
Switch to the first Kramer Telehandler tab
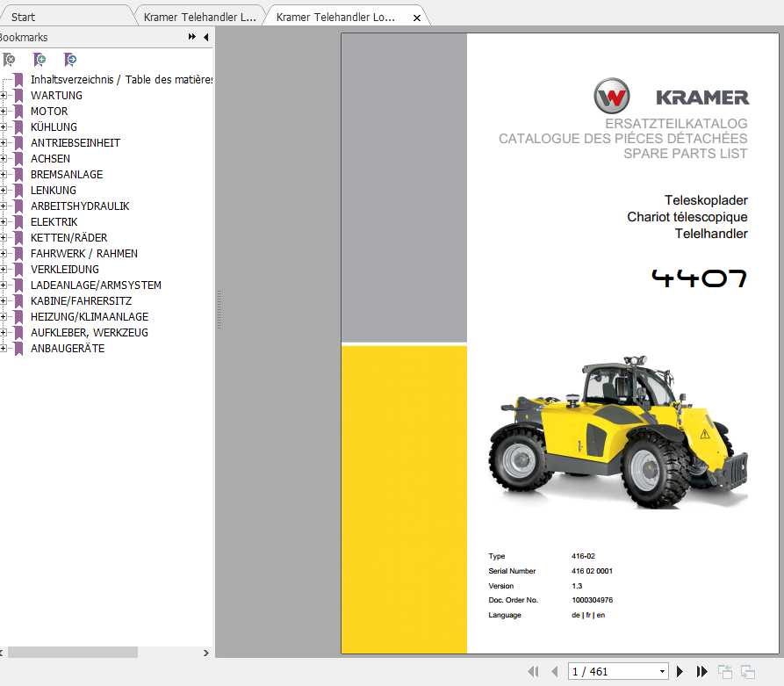click(199, 17)
